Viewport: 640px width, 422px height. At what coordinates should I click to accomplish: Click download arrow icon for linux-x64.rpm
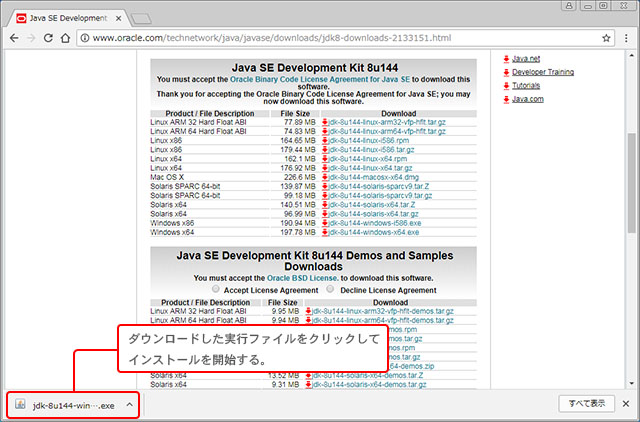(325, 159)
